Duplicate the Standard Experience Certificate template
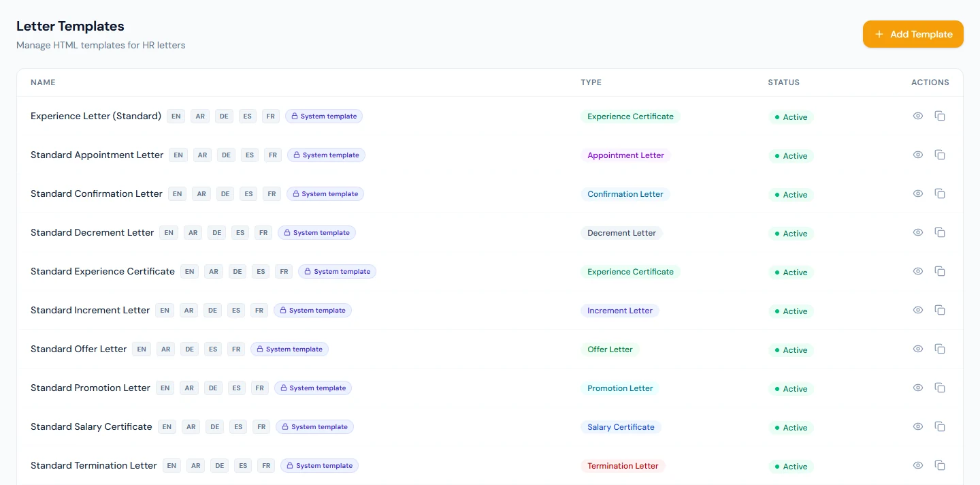Viewport: 980px width, 485px height. (x=940, y=271)
